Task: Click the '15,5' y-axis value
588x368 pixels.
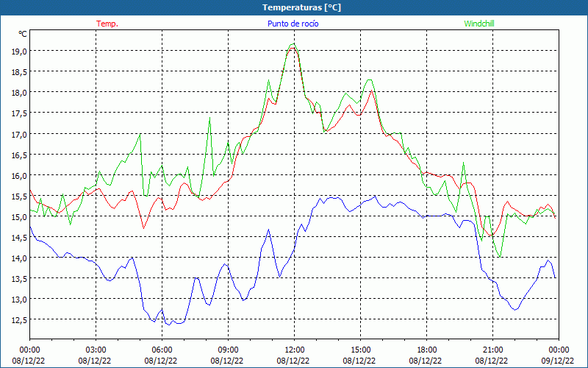Action: point(19,197)
